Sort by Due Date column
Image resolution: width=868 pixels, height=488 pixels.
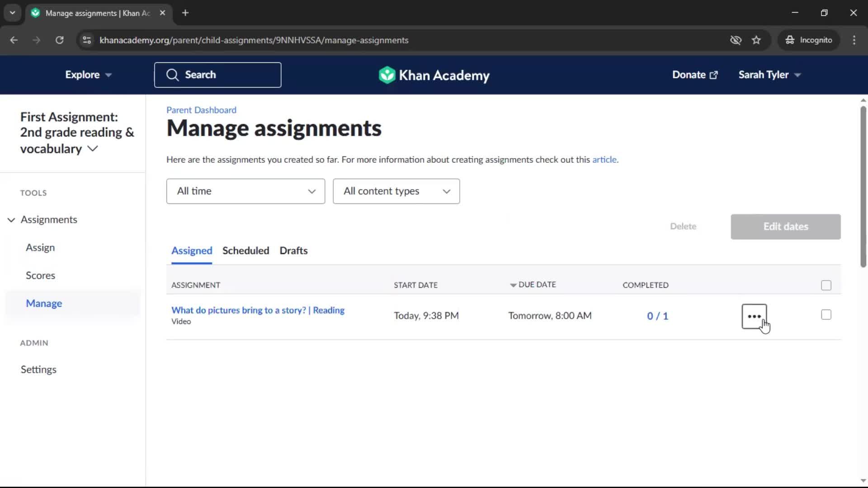click(533, 285)
